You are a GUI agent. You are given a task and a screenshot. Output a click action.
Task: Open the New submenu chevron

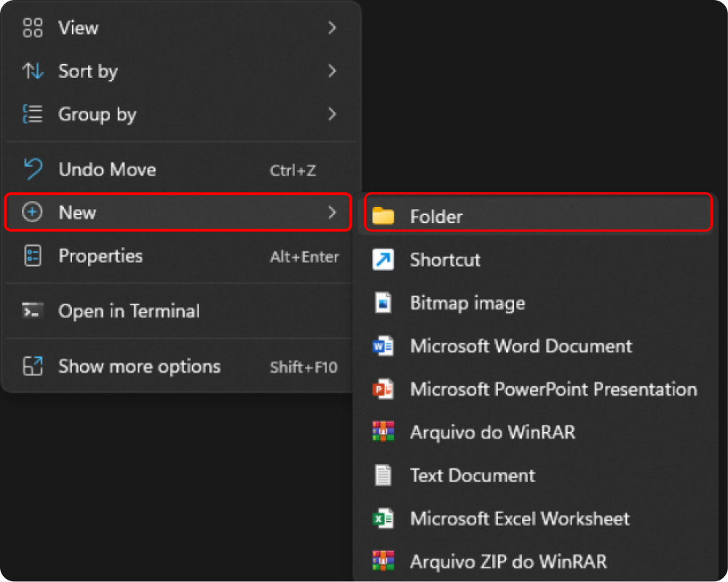coord(332,213)
